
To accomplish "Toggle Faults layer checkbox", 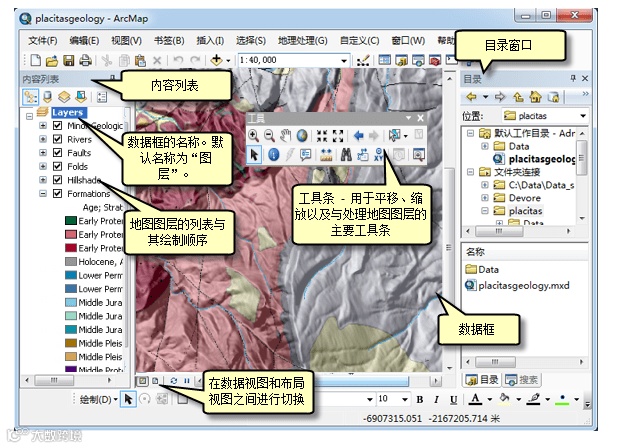I will coord(58,153).
